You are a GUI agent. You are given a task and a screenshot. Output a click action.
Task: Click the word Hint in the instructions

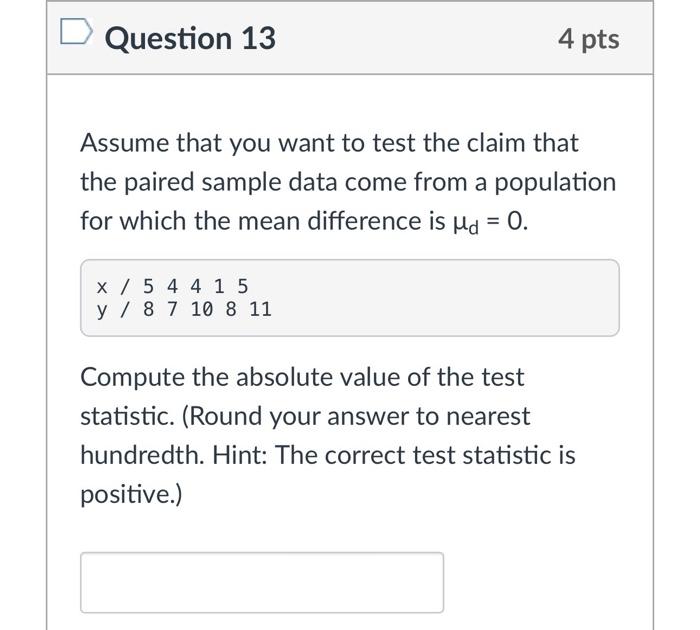point(239,455)
